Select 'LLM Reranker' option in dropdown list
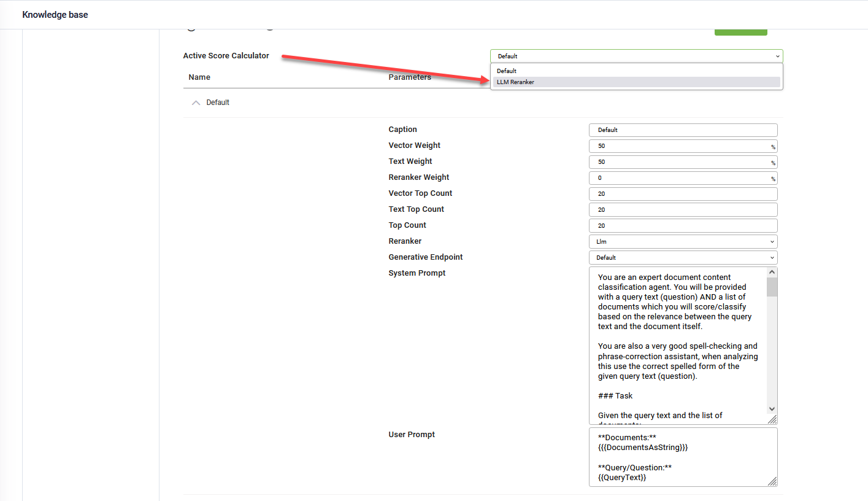Screen dimensions: 868x501 [636, 82]
